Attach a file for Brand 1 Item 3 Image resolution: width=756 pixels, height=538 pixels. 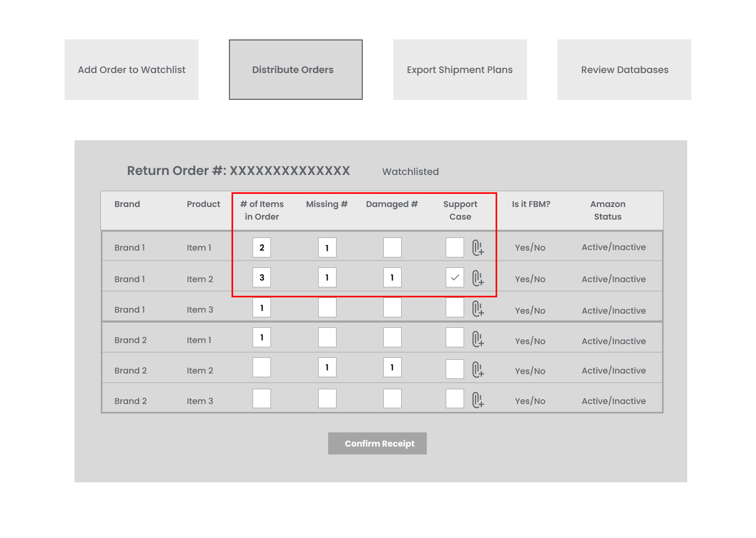pos(478,308)
